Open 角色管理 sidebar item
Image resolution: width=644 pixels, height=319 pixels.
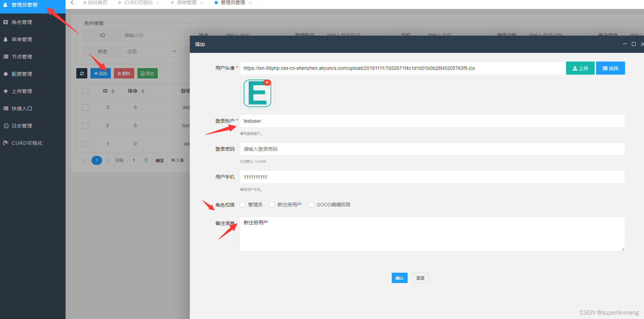[32, 22]
